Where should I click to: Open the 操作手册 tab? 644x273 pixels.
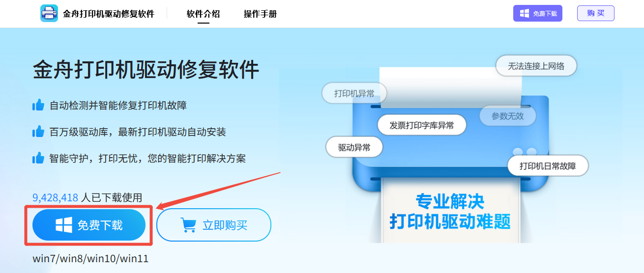click(x=260, y=14)
